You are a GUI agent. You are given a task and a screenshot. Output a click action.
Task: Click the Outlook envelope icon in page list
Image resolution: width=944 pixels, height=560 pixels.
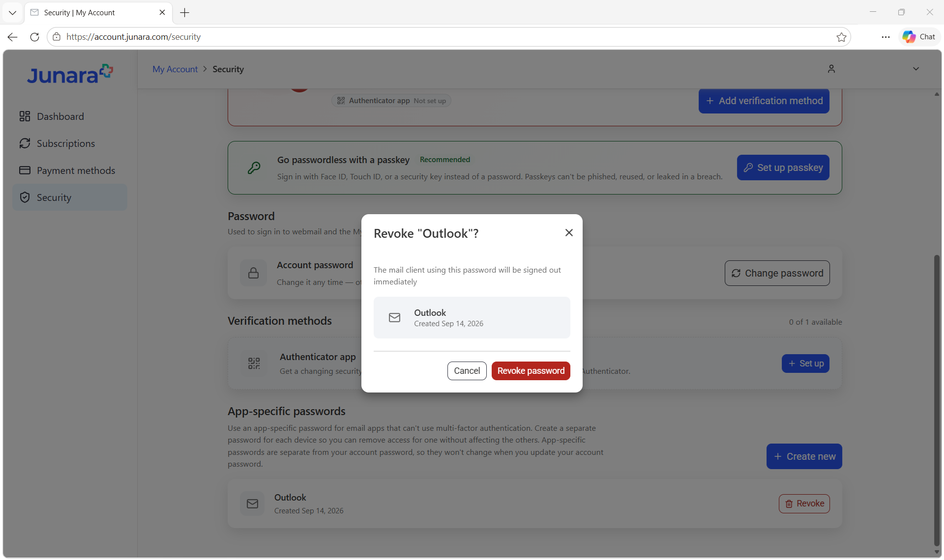pyautogui.click(x=253, y=504)
